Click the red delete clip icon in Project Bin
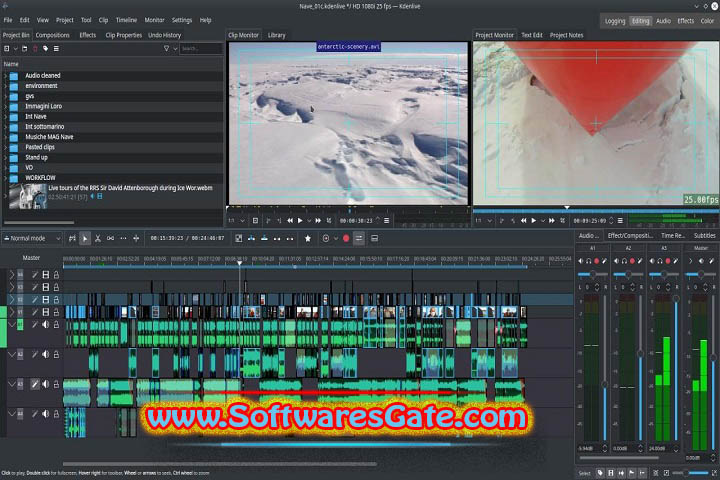This screenshot has width=720, height=480. (x=35, y=48)
